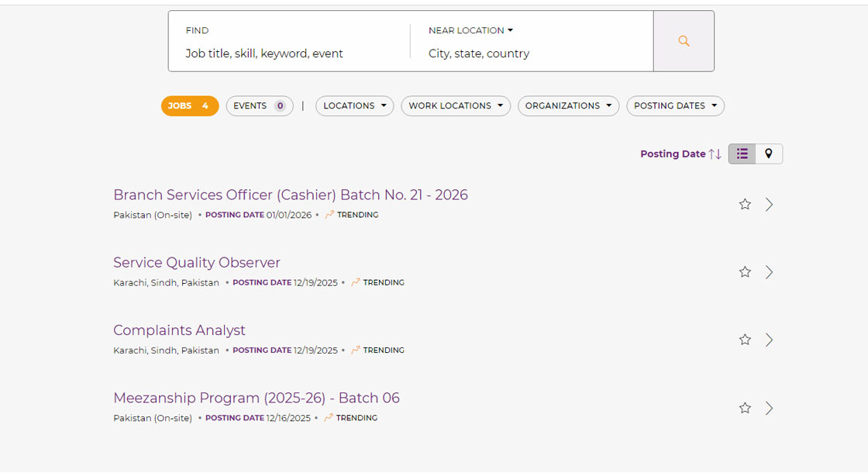Click the orange search magnifier button

(684, 41)
